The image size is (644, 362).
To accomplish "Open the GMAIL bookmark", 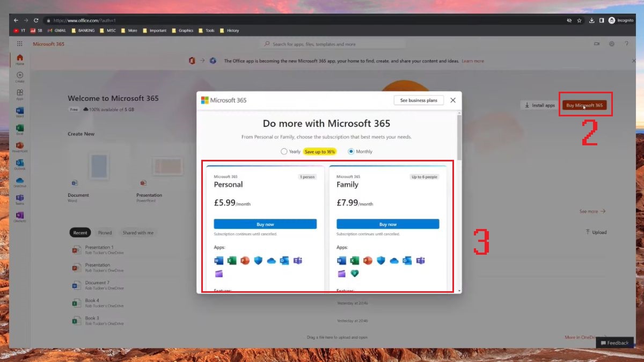I will pyautogui.click(x=57, y=31).
